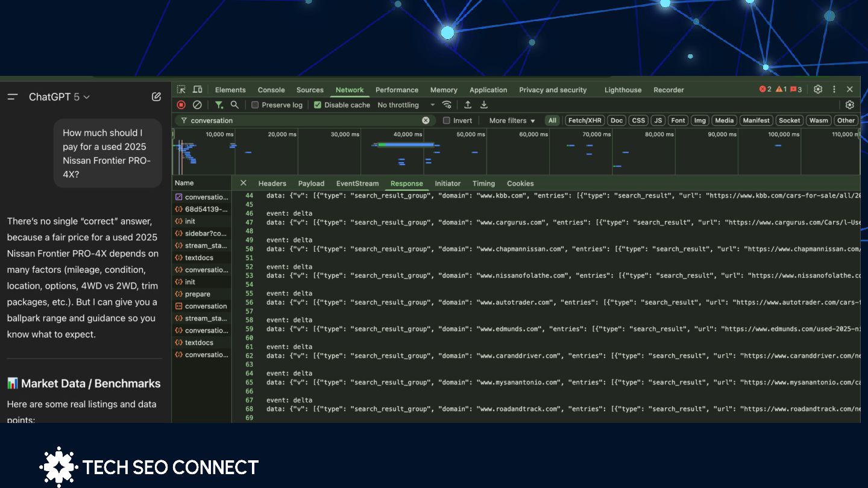Screen dimensions: 868x488
Task: View the request Timing tab
Action: pos(483,183)
